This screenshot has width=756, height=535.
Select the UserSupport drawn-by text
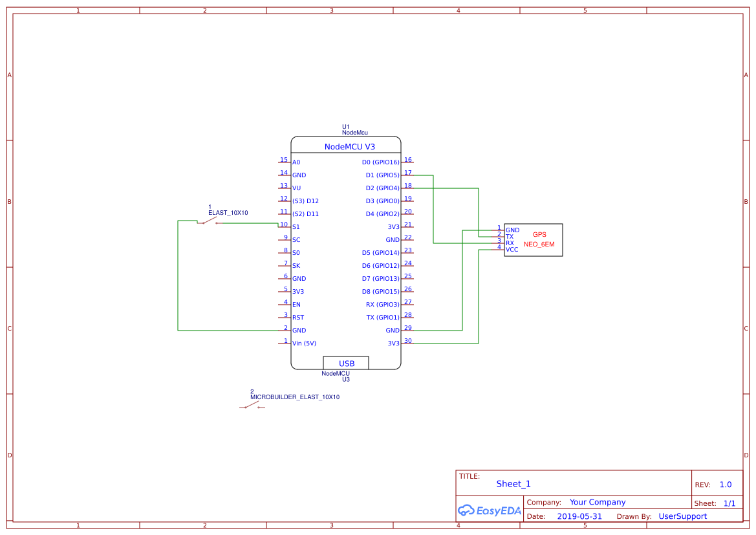pos(683,516)
